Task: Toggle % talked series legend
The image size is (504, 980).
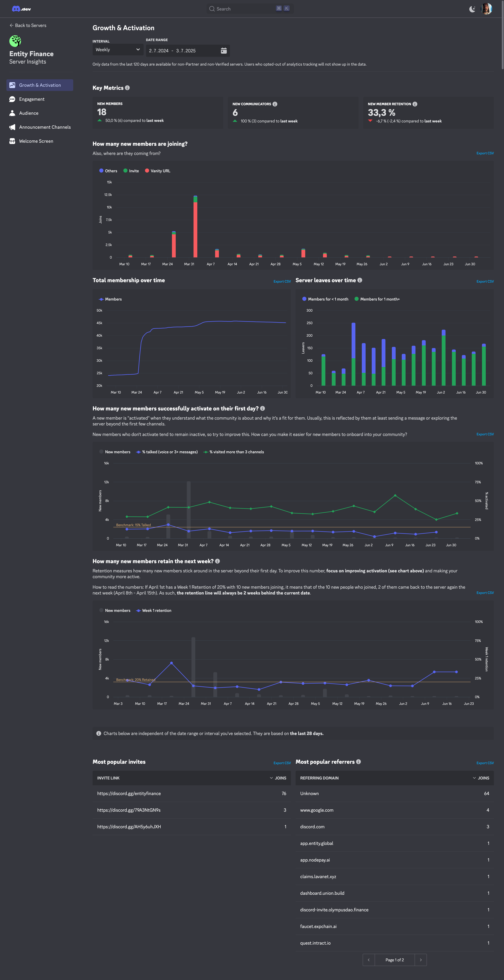Action: [x=167, y=452]
